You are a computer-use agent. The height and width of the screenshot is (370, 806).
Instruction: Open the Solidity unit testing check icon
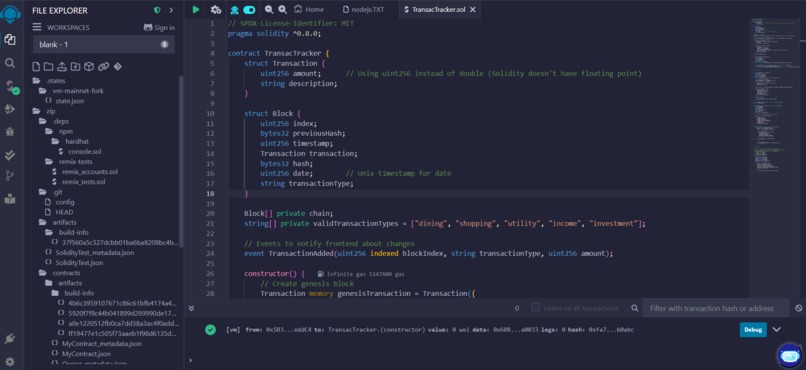tap(9, 155)
